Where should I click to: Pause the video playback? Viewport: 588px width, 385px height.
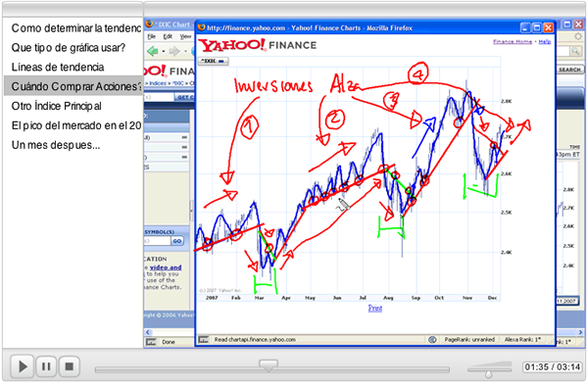46,366
